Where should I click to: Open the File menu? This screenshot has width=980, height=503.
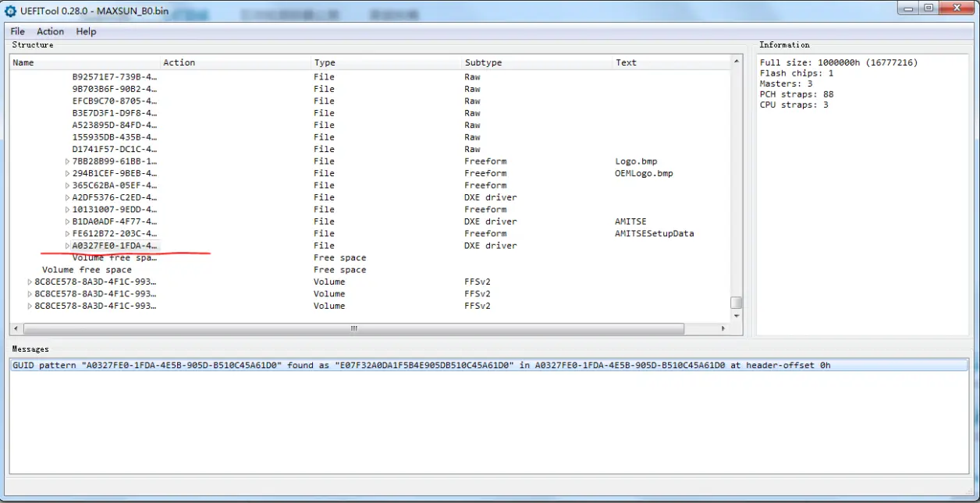pyautogui.click(x=18, y=31)
